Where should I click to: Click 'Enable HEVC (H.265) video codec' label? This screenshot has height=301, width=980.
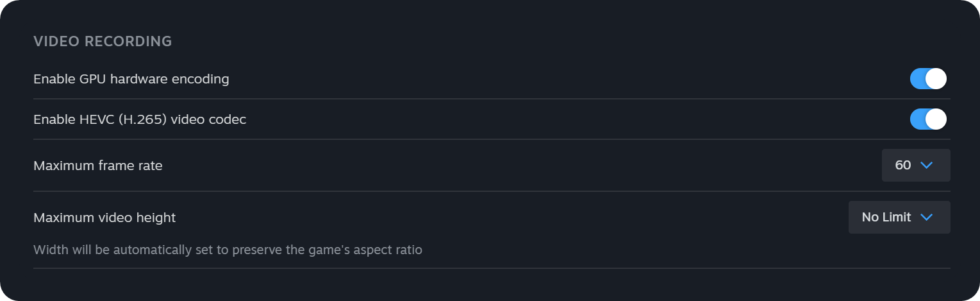tap(139, 119)
